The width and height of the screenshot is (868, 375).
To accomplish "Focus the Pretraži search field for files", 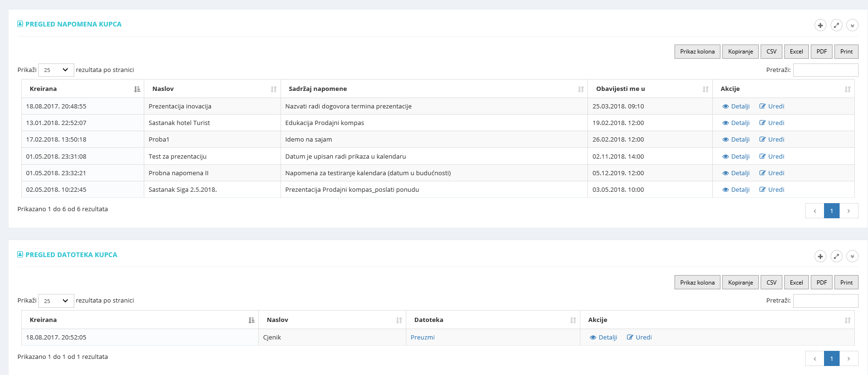I will pos(825,301).
